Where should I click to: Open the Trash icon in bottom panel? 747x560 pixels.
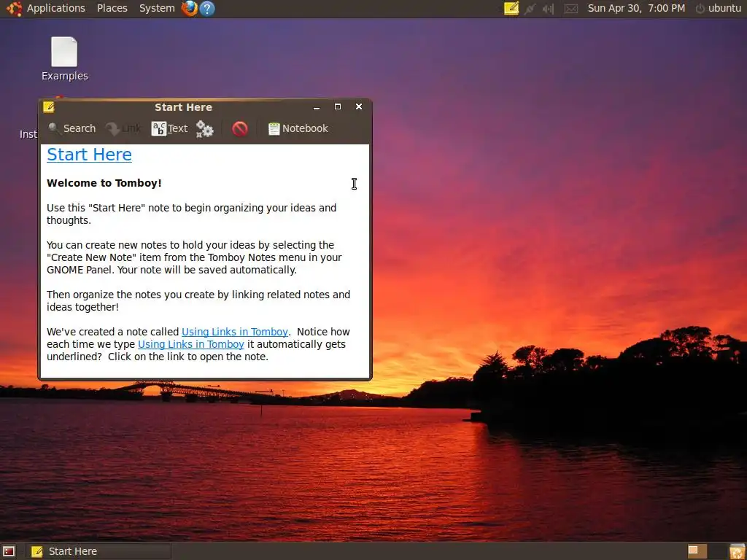click(x=738, y=551)
